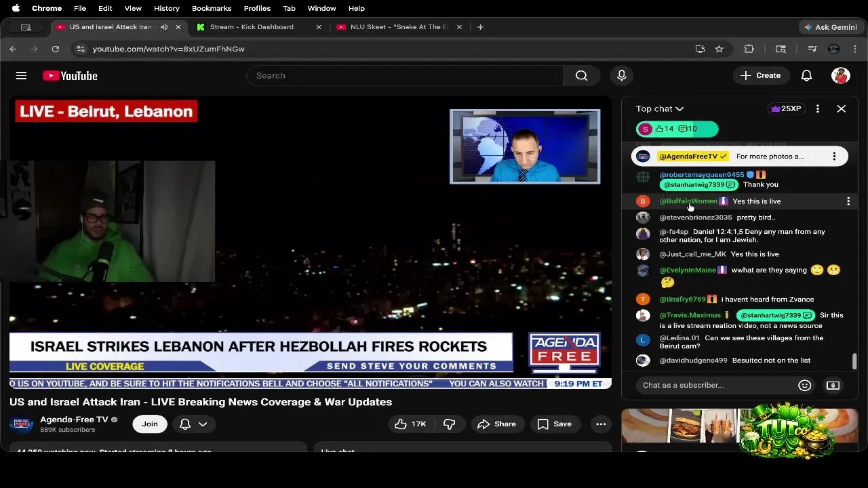Open the YouTube hamburger guide menu
Screen dimensions: 868x488
(21, 76)
